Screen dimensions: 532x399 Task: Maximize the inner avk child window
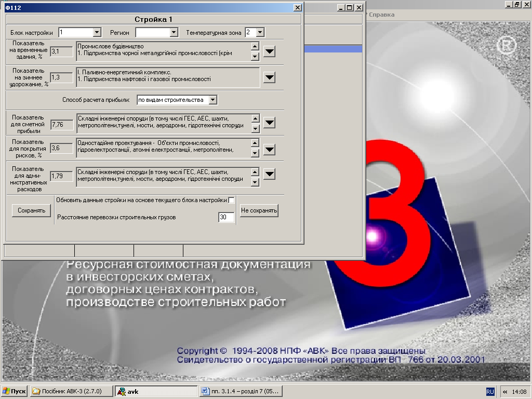pos(350,7)
